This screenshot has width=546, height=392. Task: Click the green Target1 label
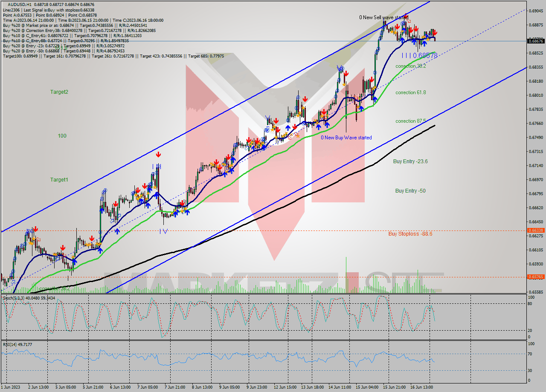tap(59, 180)
